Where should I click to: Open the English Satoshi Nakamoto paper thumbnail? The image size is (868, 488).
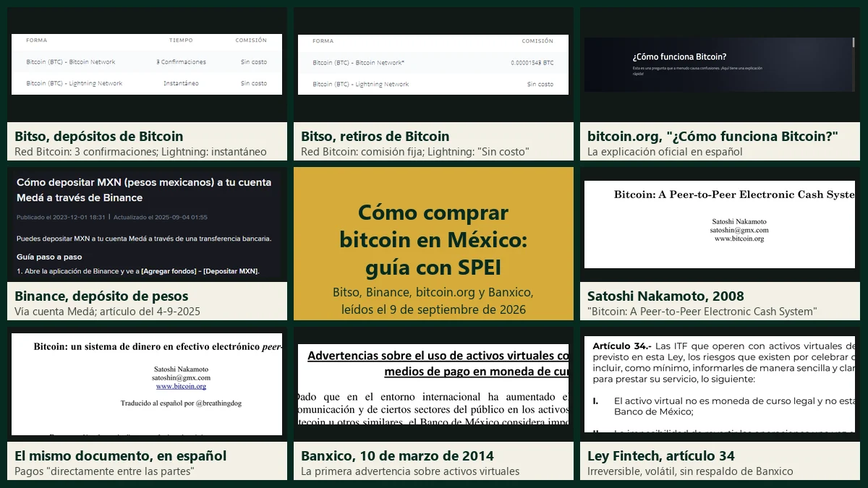tap(720, 224)
